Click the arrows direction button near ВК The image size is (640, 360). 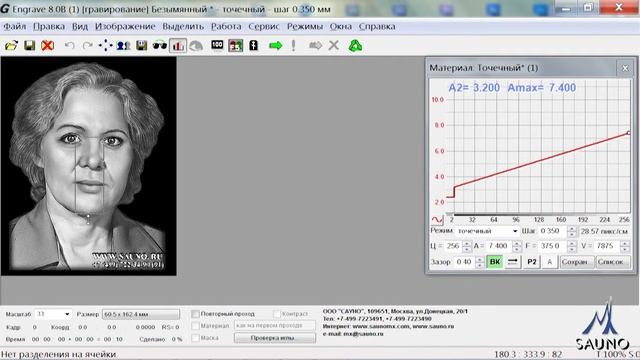[x=513, y=262]
